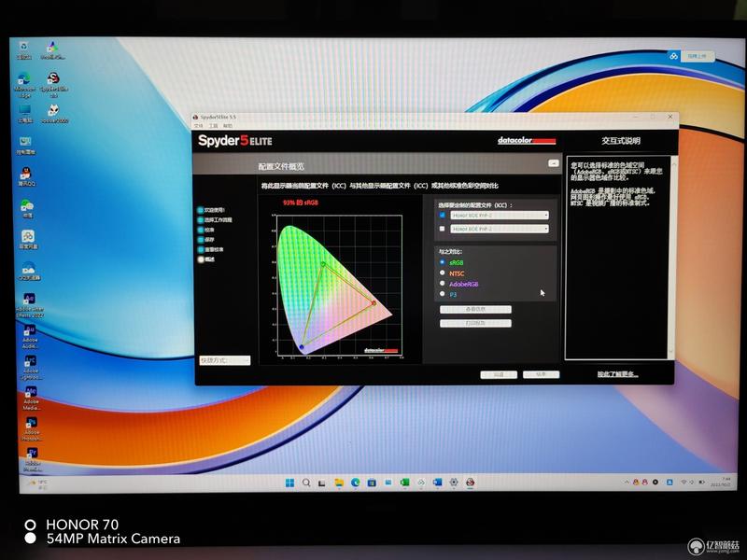Open This PC desktop icon
The width and height of the screenshot is (747, 560).
(25, 114)
